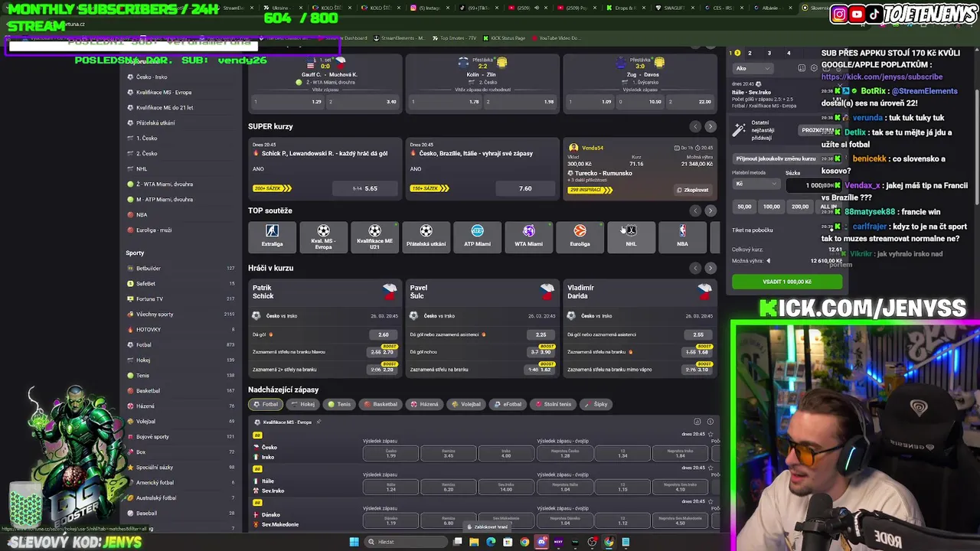
Task: Choose the 100,00 quick stake button
Action: pyautogui.click(x=772, y=207)
